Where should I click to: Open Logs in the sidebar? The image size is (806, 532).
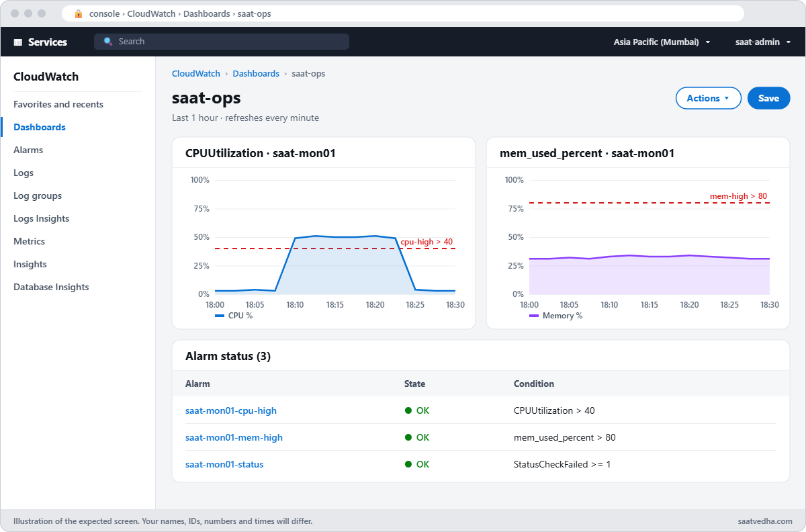coord(24,173)
